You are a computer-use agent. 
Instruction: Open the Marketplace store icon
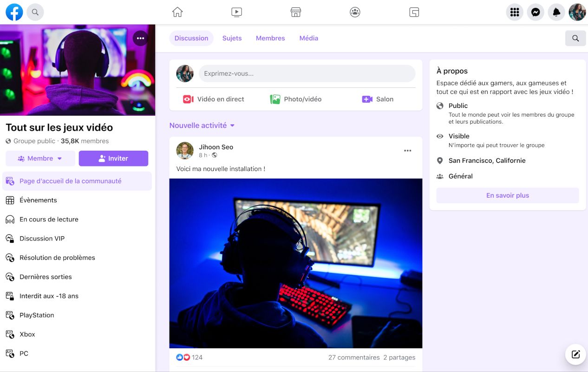[x=296, y=12]
